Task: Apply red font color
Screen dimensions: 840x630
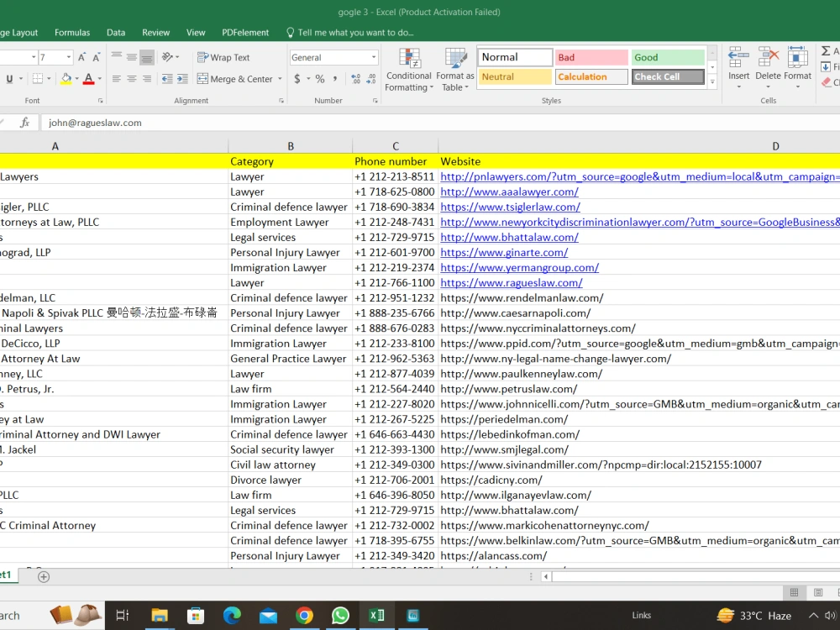Action: point(89,79)
